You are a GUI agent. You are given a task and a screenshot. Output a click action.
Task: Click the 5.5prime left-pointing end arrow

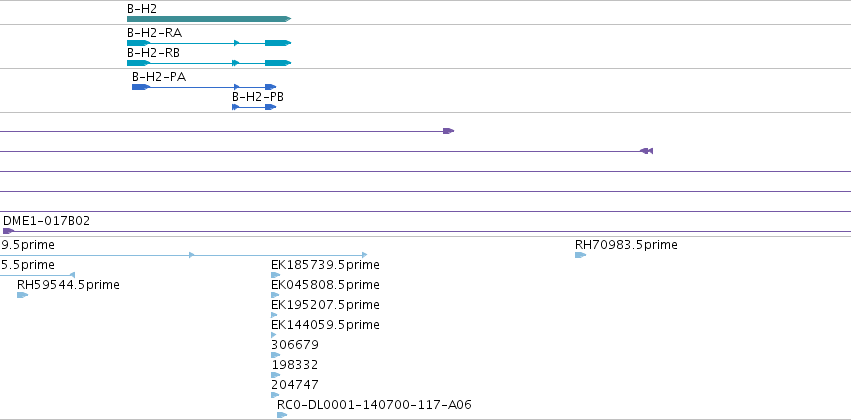tap(72, 275)
